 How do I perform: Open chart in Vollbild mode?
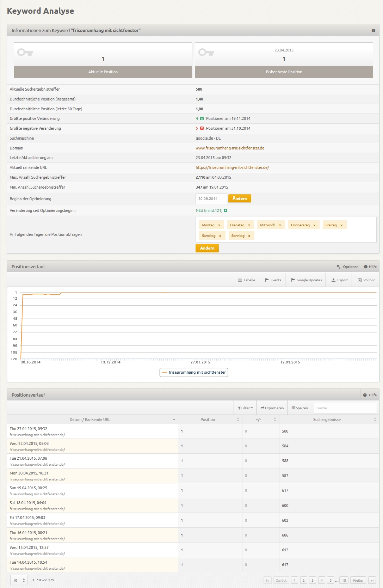366,280
